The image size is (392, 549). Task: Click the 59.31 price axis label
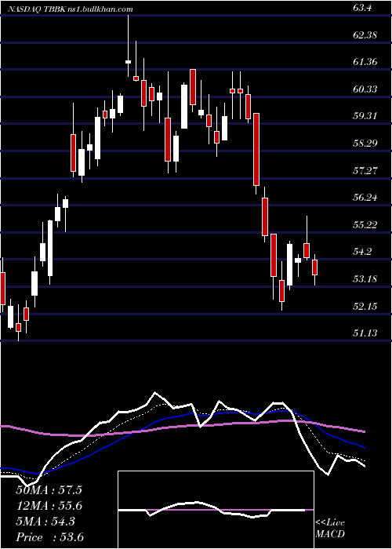pos(365,116)
